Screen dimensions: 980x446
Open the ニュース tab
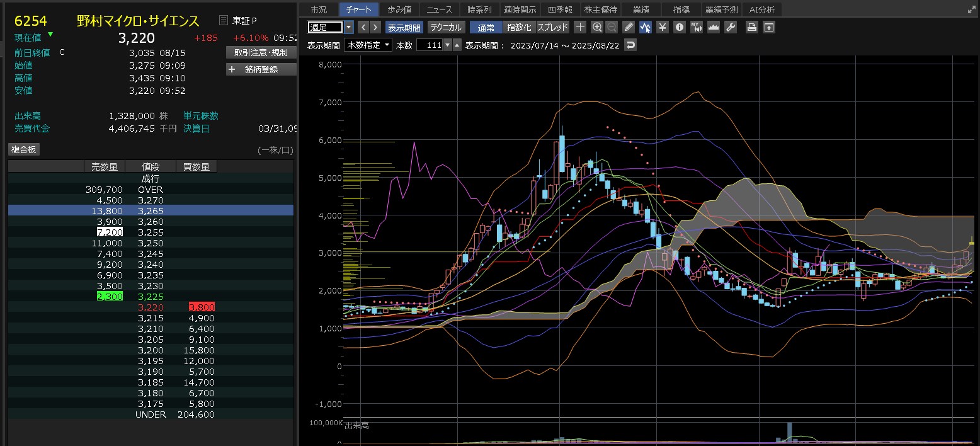[x=440, y=9]
